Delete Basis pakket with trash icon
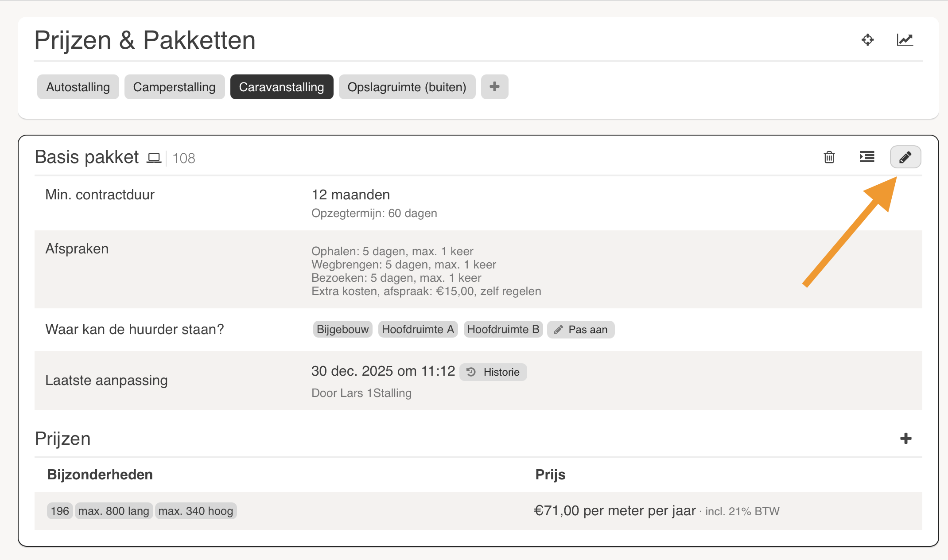This screenshot has width=948, height=560. (x=829, y=157)
